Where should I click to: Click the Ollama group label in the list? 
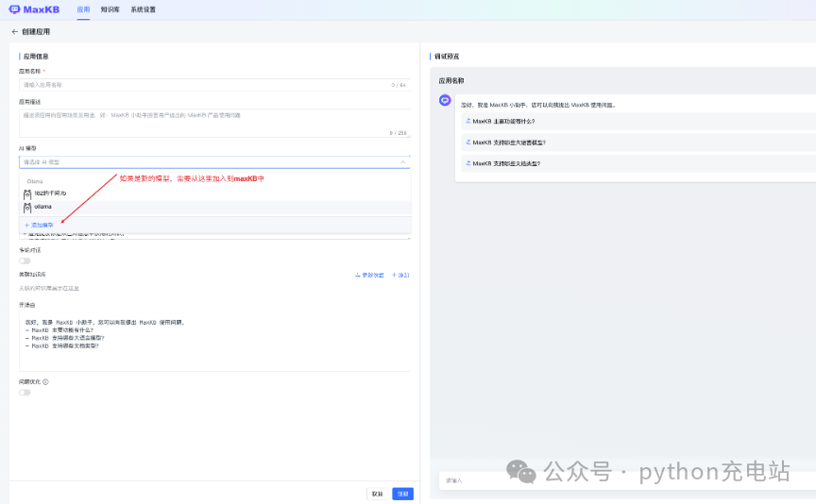point(35,181)
